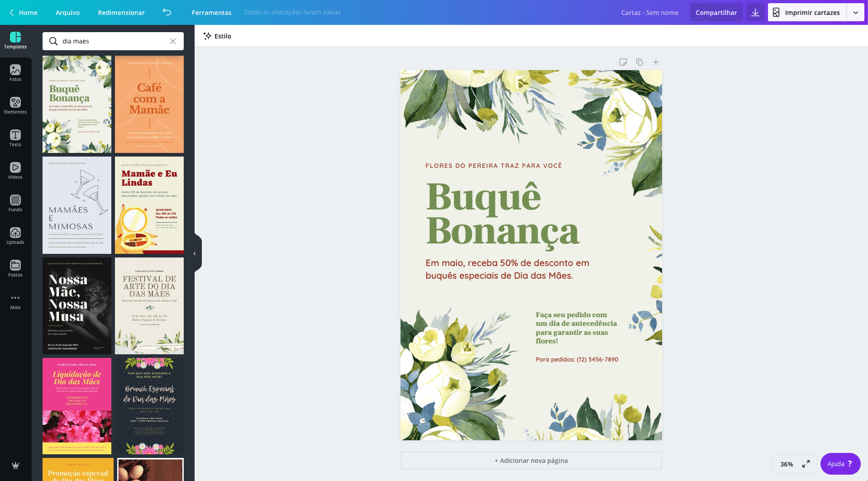Open the Fotos sidebar panel
Viewport: 868px width, 481px height.
15,73
